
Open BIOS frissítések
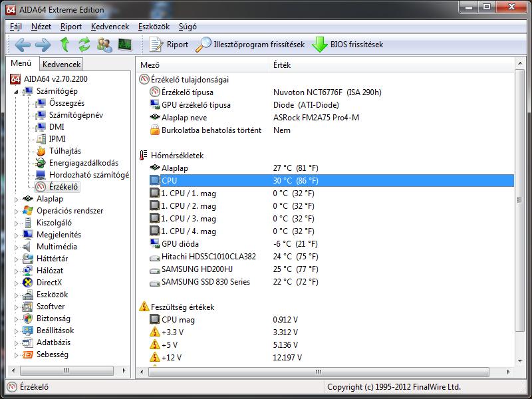[x=347, y=45]
